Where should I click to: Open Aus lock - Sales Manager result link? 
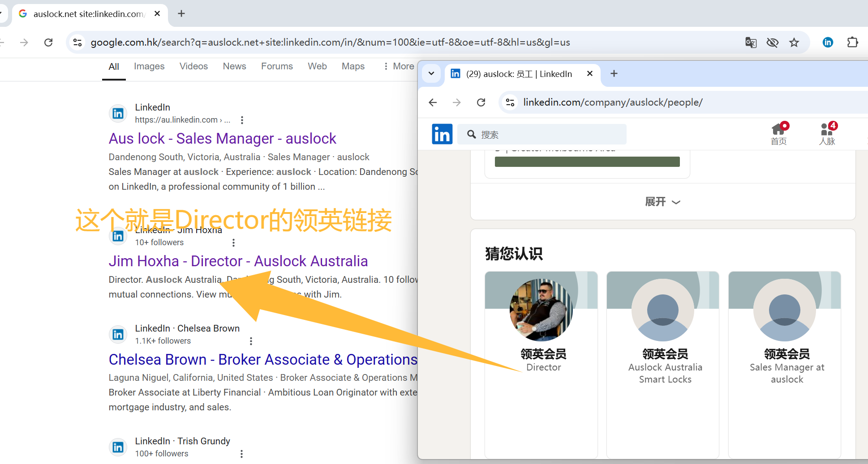(222, 139)
